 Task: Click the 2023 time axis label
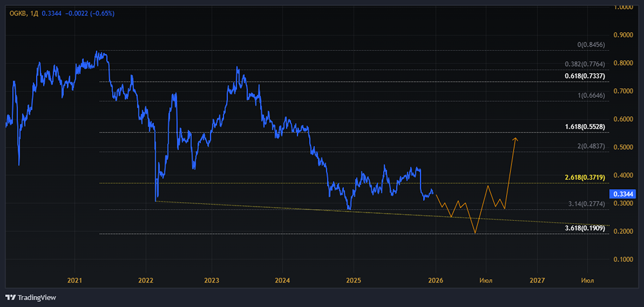click(211, 281)
